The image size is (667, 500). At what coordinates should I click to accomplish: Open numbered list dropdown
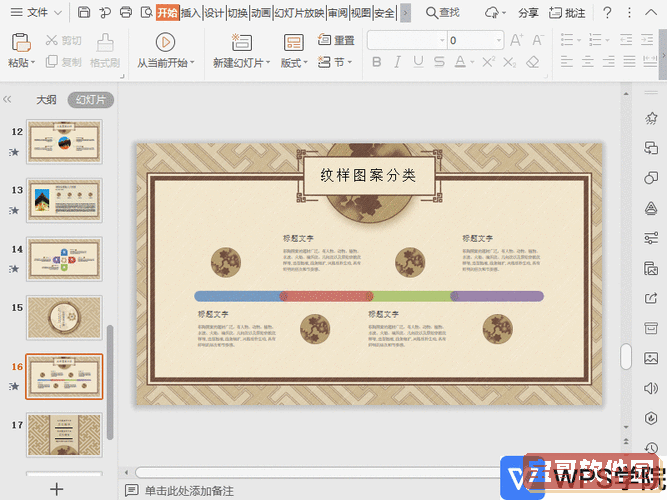pos(607,40)
